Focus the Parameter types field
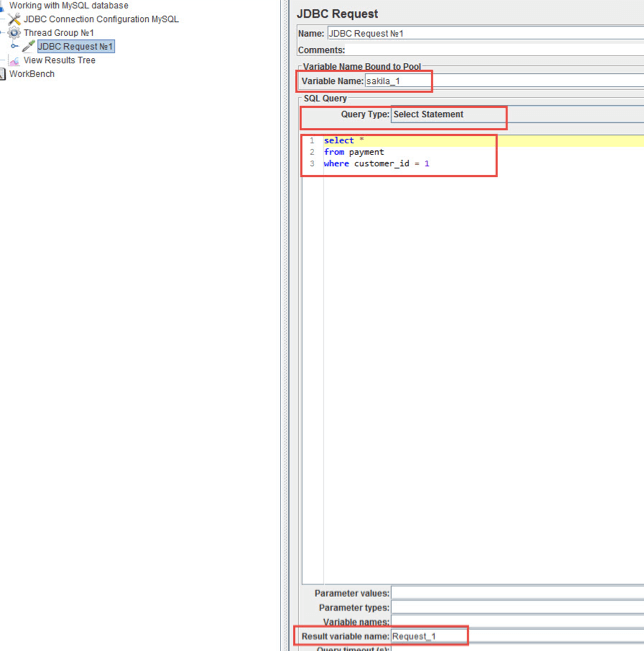Viewport: 644px width, 651px height. 517,607
